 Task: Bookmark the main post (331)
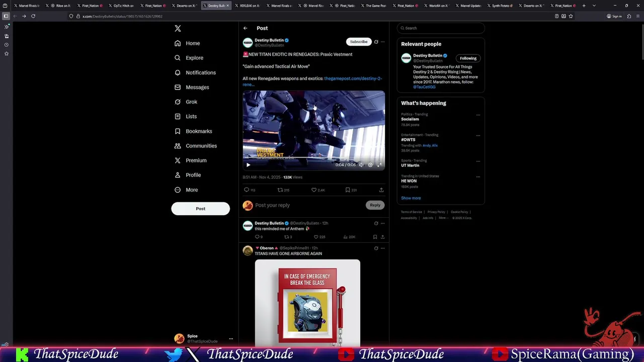click(351, 190)
